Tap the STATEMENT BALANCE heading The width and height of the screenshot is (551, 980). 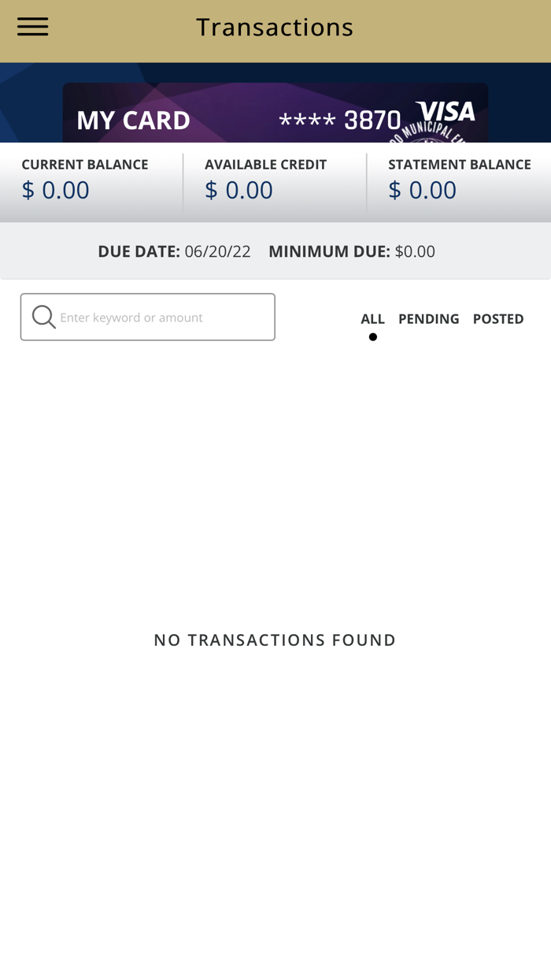point(459,165)
